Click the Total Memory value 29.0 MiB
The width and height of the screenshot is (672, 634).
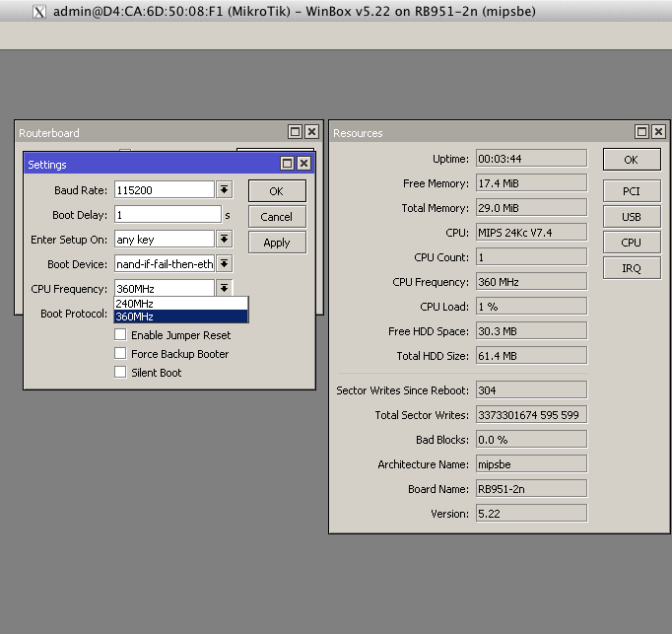coord(531,208)
